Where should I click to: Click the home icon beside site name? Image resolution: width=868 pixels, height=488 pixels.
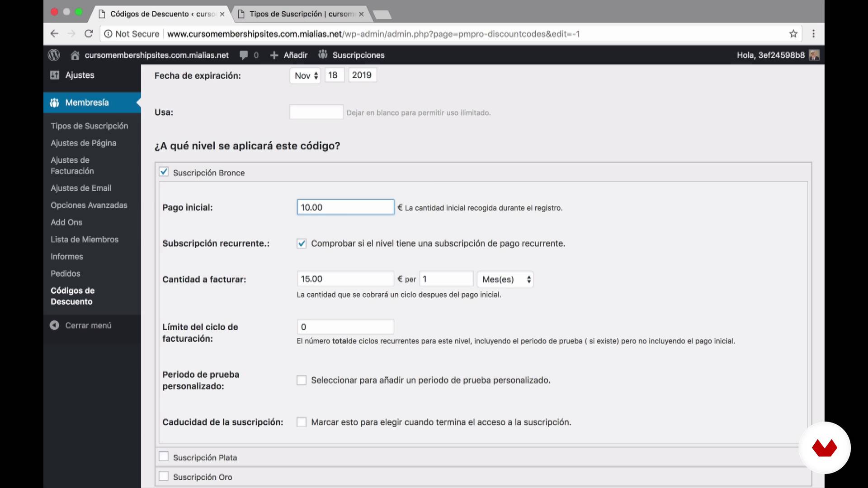tap(75, 55)
